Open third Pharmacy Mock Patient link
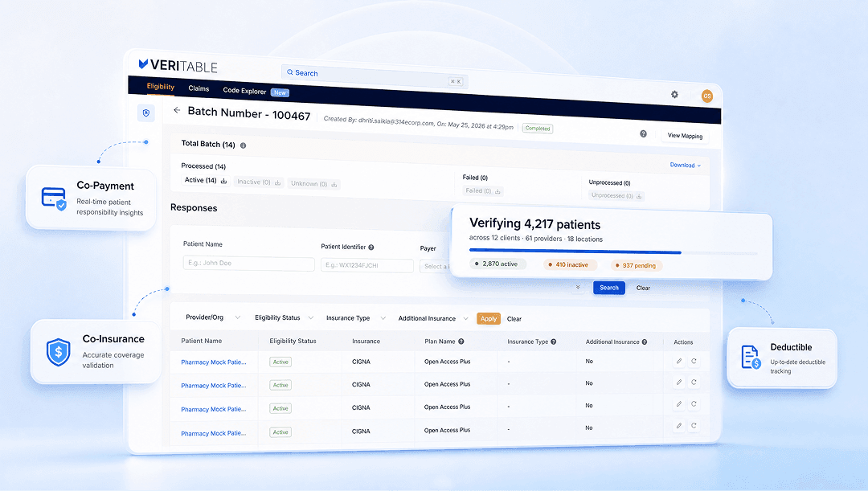The height and width of the screenshot is (491, 868). [x=214, y=409]
